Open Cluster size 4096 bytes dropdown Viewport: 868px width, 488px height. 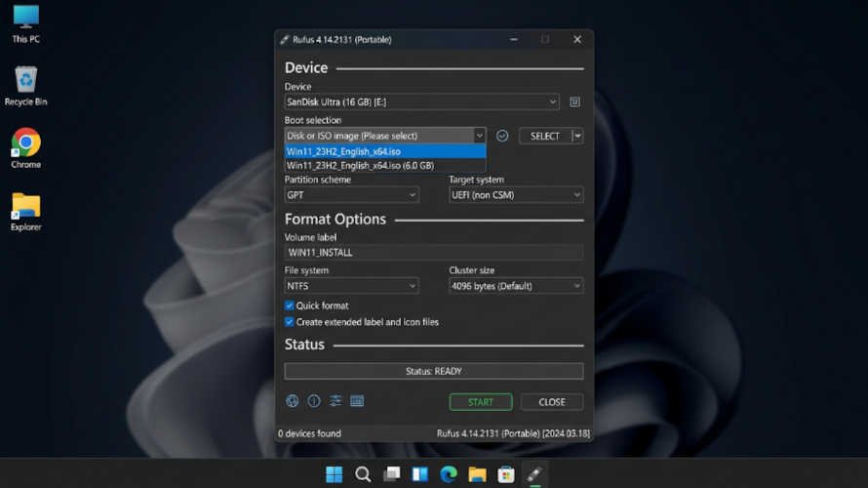point(516,286)
